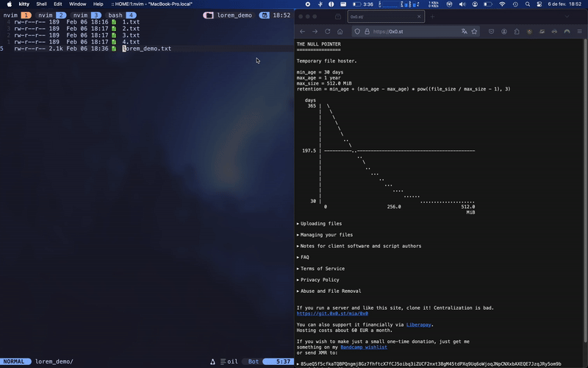Switch to the bash 4 tab

[121, 15]
